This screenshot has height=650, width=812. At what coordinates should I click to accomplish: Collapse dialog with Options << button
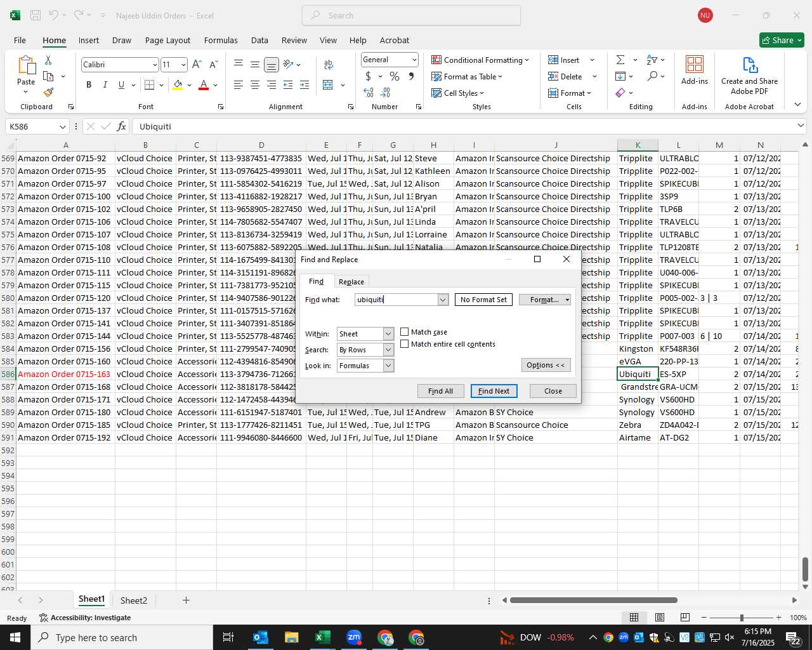click(x=546, y=365)
